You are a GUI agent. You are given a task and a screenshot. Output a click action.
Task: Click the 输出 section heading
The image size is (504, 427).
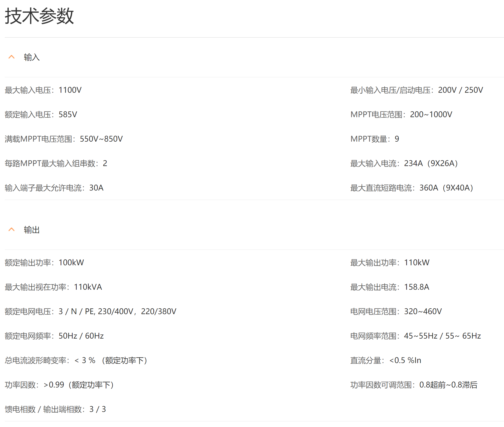pyautogui.click(x=31, y=230)
